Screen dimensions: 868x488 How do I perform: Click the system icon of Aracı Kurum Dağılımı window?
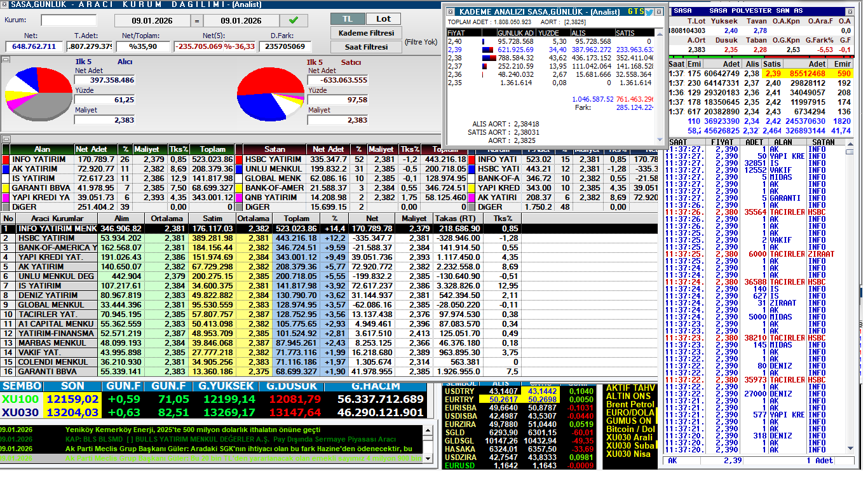(5, 4)
